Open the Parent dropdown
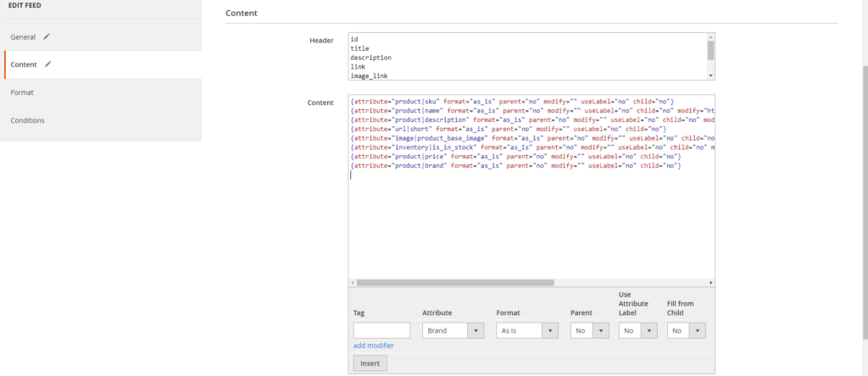 point(590,331)
